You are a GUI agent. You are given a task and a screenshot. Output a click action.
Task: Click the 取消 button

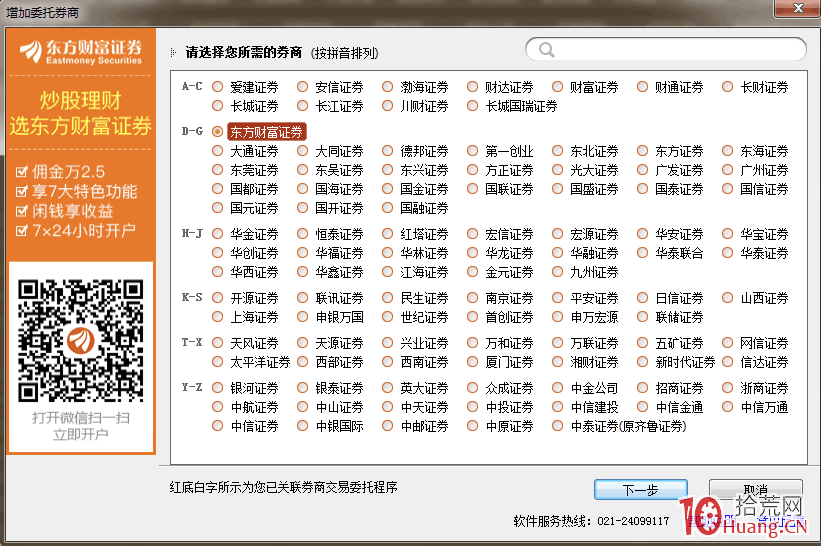pos(756,490)
